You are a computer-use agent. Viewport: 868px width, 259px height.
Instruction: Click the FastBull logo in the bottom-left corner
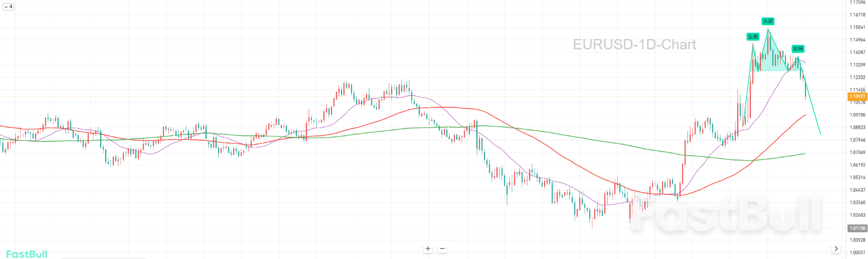(27, 254)
